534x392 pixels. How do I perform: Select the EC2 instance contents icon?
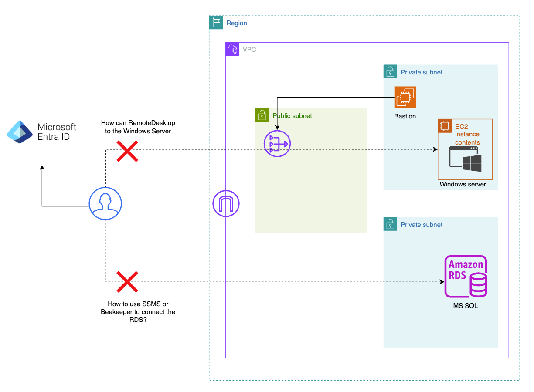pyautogui.click(x=444, y=126)
